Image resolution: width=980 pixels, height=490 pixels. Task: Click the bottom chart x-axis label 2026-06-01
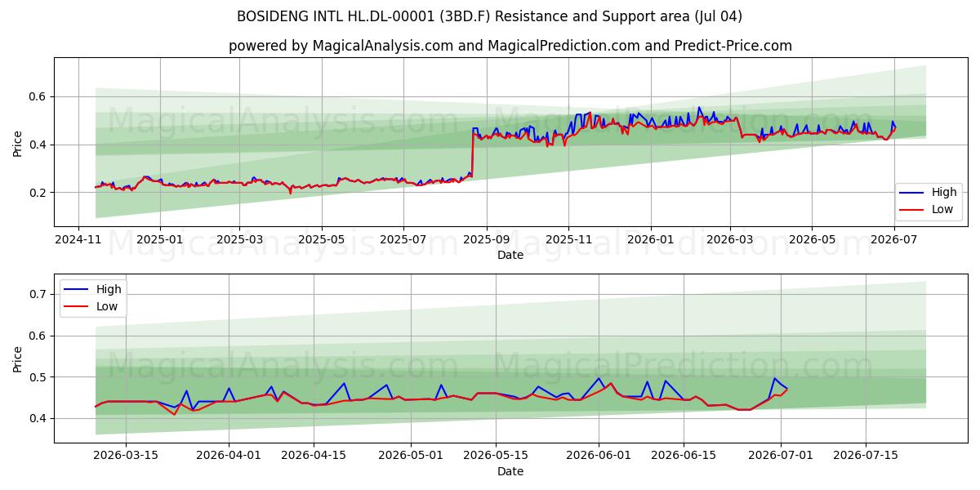tap(599, 457)
